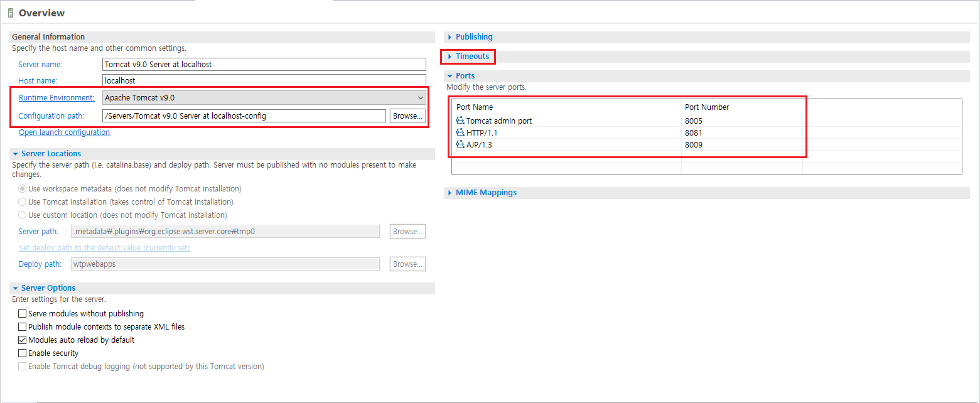This screenshot has width=980, height=403.
Task: Collapse the Ports section
Action: (450, 76)
